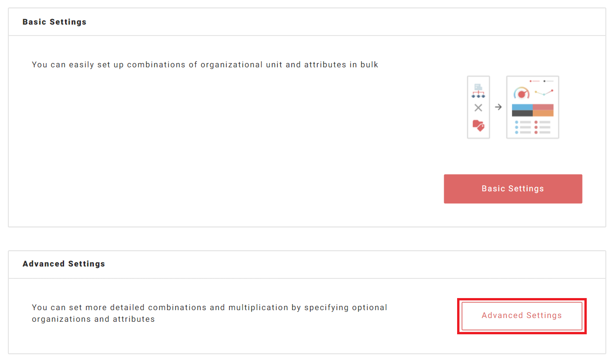Click the gray X multiplication icon
The image size is (616, 364).
point(478,108)
